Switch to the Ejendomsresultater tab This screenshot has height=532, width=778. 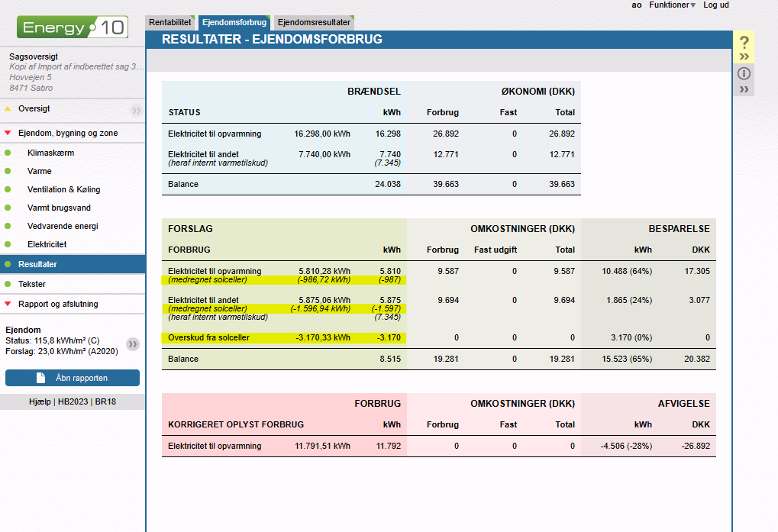314,23
